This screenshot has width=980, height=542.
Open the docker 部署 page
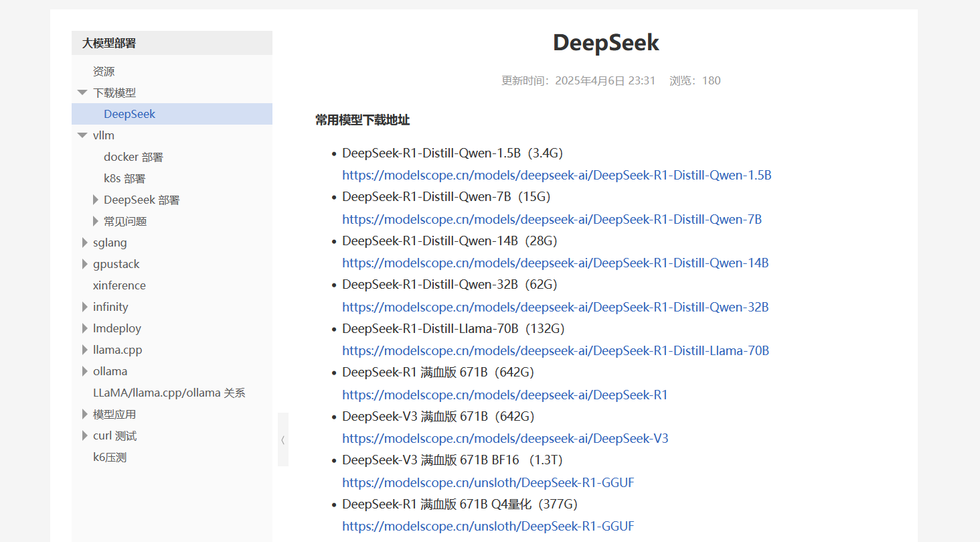[x=133, y=157]
